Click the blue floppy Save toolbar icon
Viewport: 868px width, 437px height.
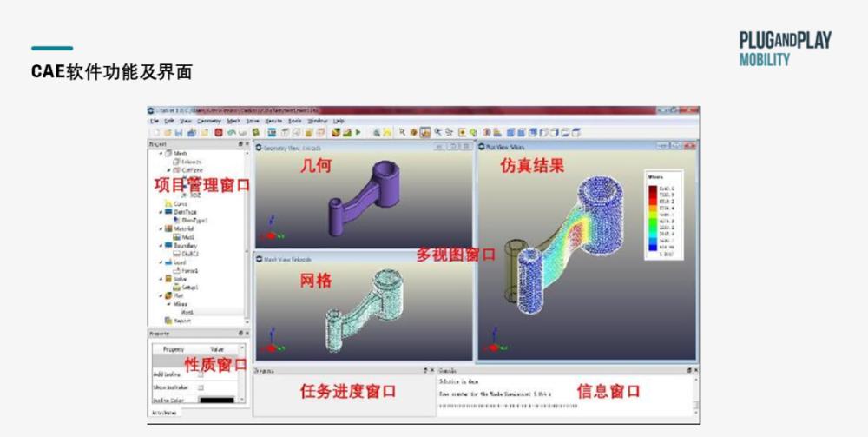point(179,132)
